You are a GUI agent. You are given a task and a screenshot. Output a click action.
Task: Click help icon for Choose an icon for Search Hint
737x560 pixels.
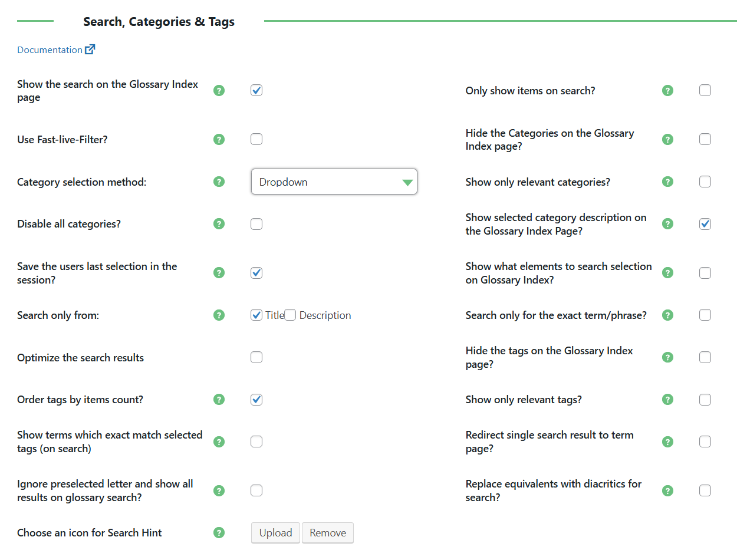219,533
